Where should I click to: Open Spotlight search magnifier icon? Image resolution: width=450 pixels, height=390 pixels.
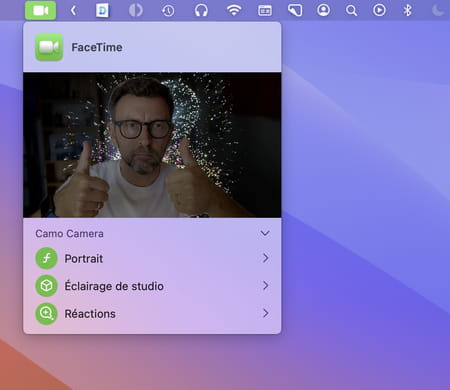tap(351, 11)
